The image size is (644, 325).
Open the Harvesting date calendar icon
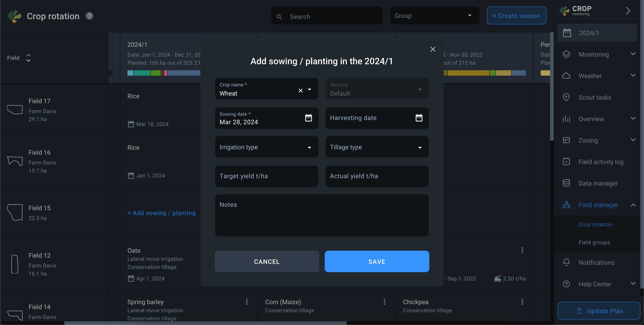419,118
